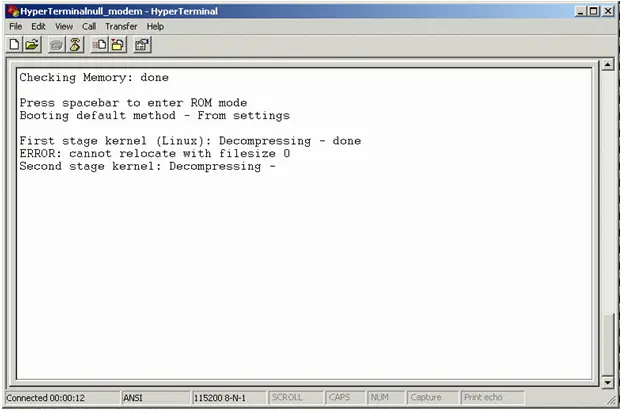Open the View menu
This screenshot has width=621, height=410.
[64, 27]
